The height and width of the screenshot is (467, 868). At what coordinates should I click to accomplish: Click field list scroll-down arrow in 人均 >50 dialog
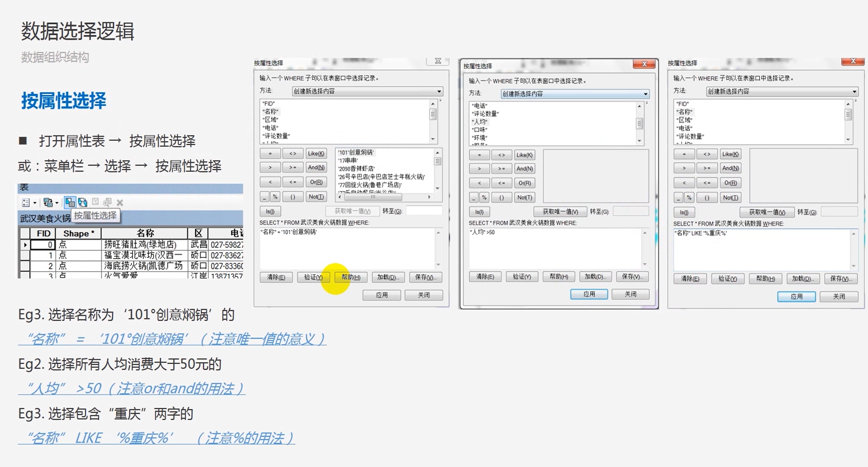click(639, 141)
